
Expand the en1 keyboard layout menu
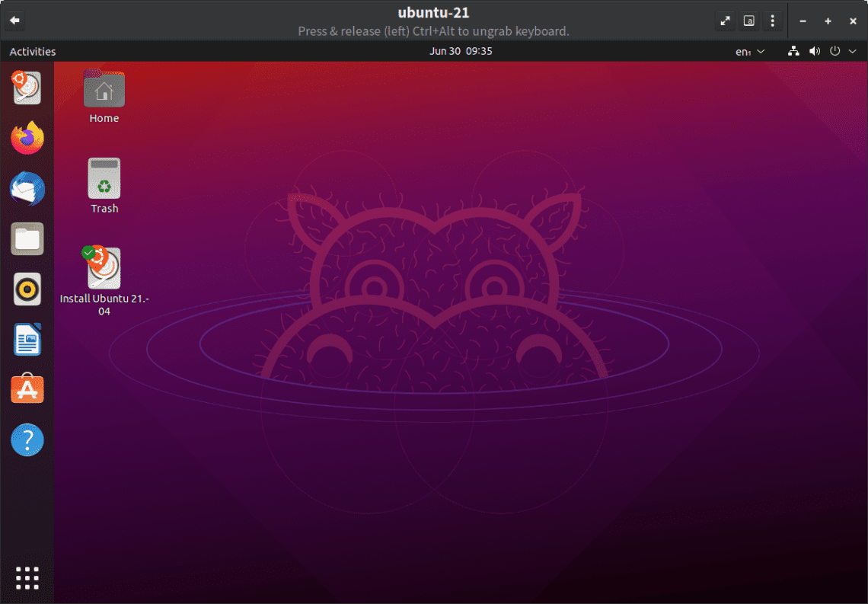748,51
